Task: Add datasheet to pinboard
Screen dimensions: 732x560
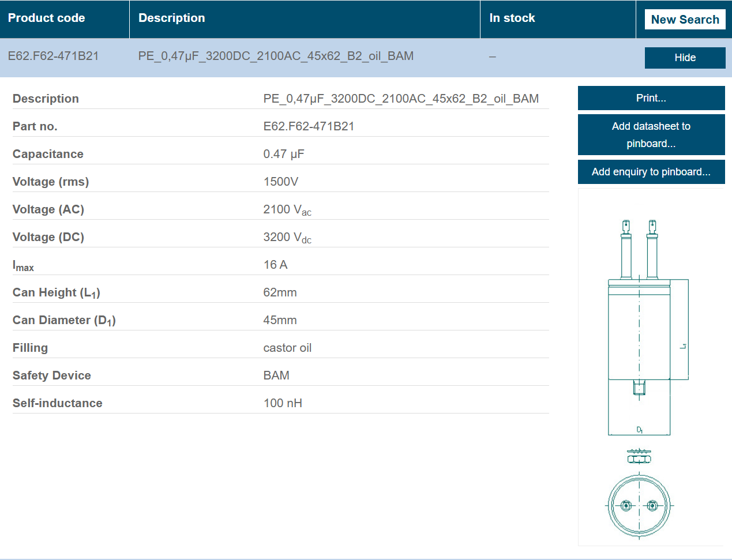Action: (x=651, y=134)
